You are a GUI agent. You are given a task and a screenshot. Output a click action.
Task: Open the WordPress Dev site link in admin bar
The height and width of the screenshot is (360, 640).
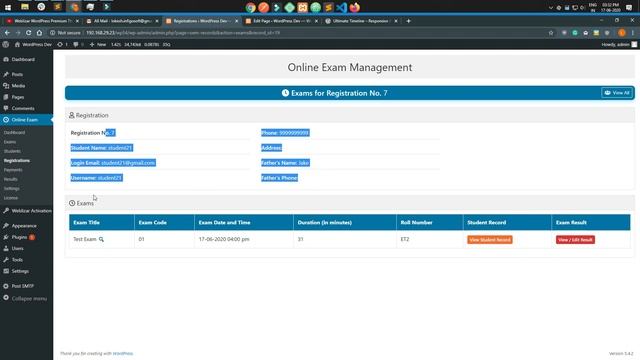pyautogui.click(x=33, y=44)
